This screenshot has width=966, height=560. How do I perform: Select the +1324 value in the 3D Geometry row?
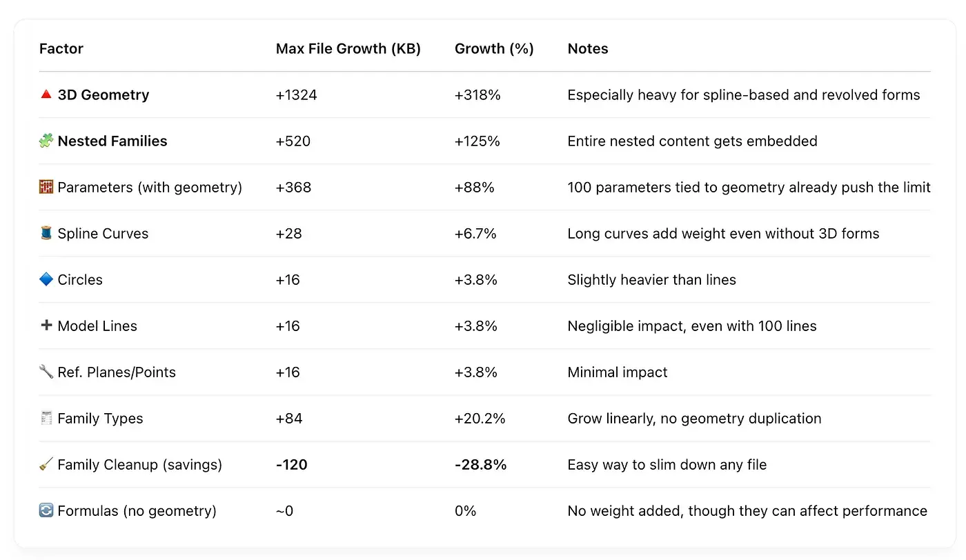coord(296,95)
